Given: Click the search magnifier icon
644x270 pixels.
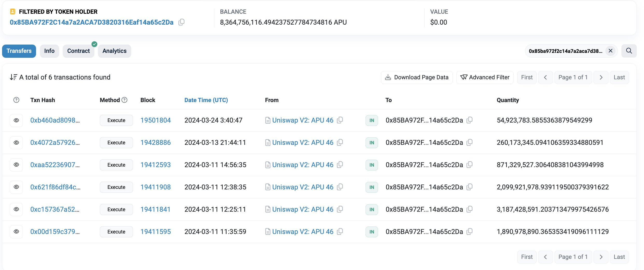Looking at the screenshot, I should click(629, 51).
